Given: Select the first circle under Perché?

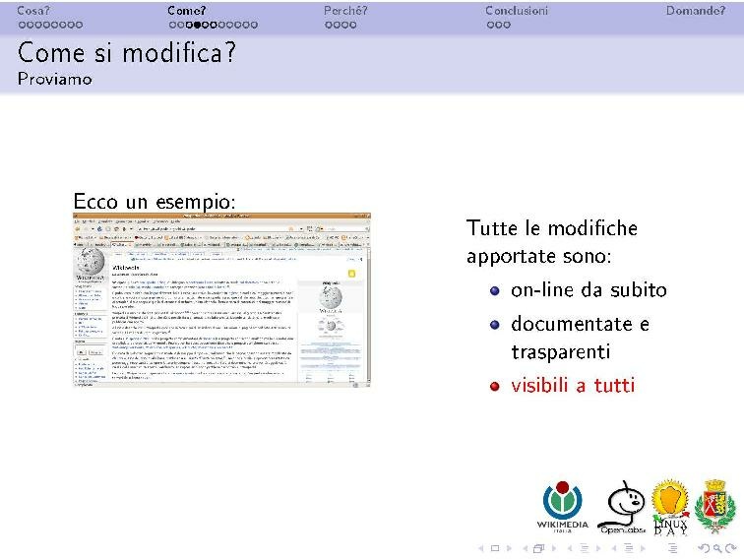Looking at the screenshot, I should (x=329, y=25).
